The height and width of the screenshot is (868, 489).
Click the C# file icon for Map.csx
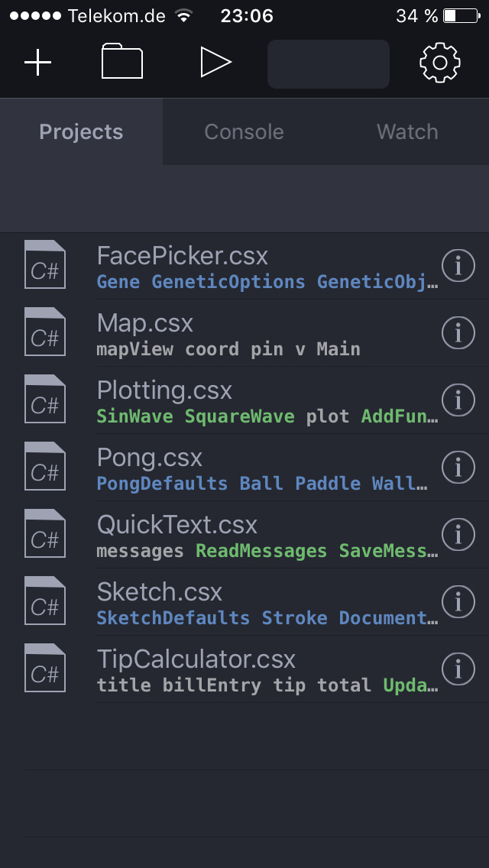pos(45,332)
